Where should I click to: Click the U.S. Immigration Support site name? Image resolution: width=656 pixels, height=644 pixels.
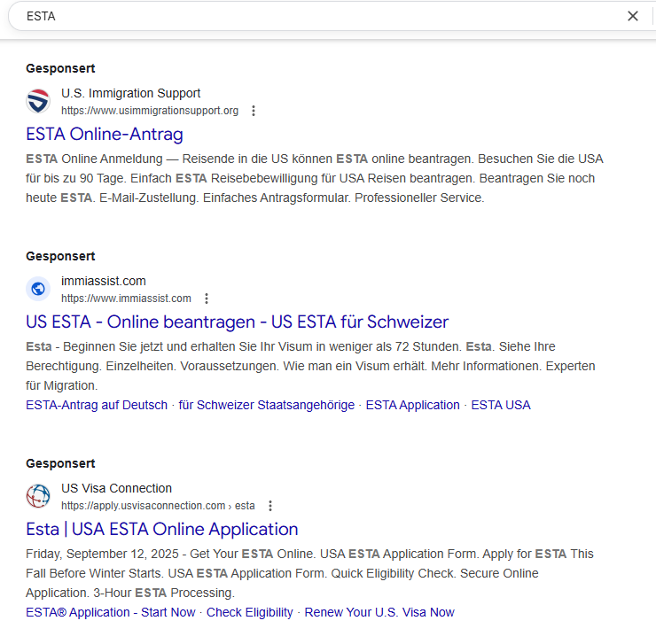130,93
